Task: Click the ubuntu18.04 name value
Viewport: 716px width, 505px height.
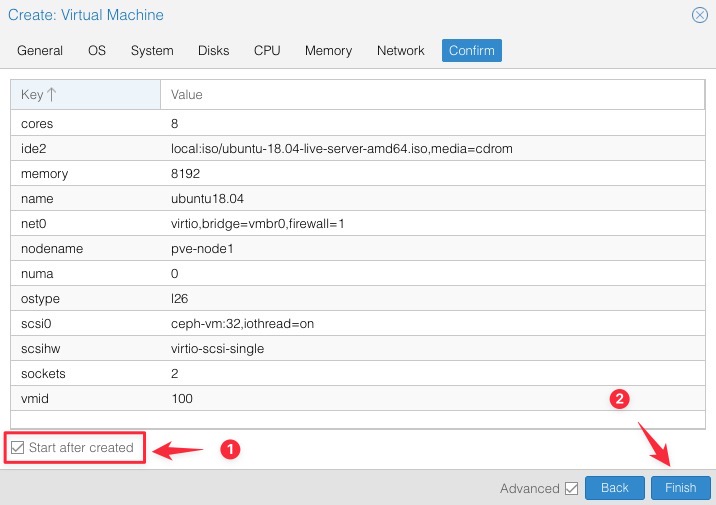Action: (207, 199)
